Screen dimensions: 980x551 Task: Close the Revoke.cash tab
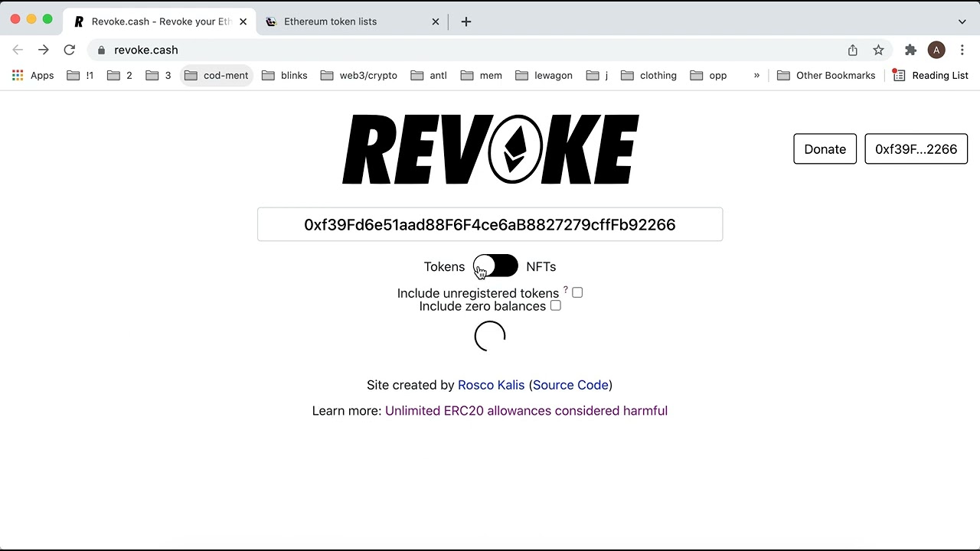tap(243, 21)
